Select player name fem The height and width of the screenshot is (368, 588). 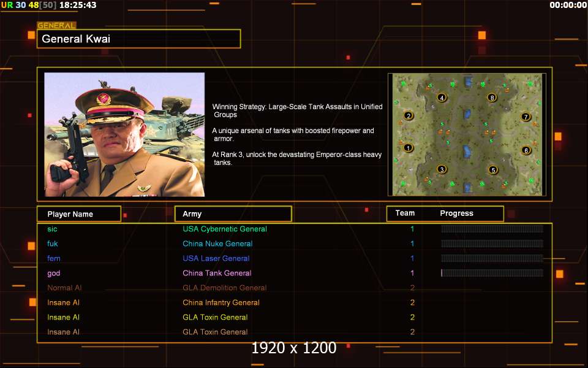click(x=54, y=258)
